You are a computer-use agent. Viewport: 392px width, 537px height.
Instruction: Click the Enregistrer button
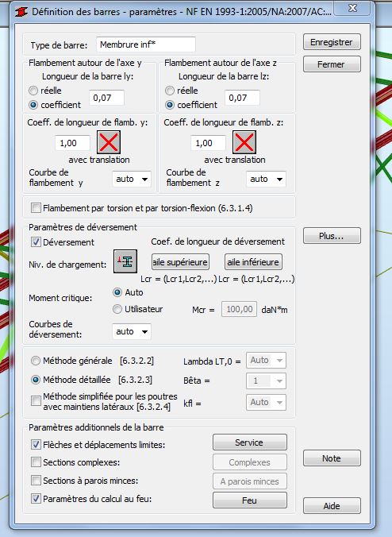coord(332,42)
